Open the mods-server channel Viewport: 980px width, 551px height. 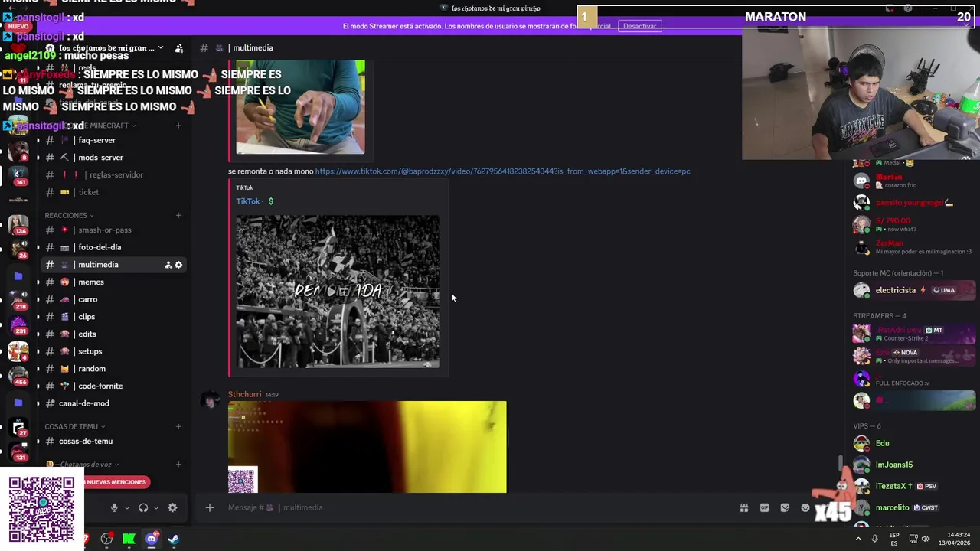coord(113,158)
